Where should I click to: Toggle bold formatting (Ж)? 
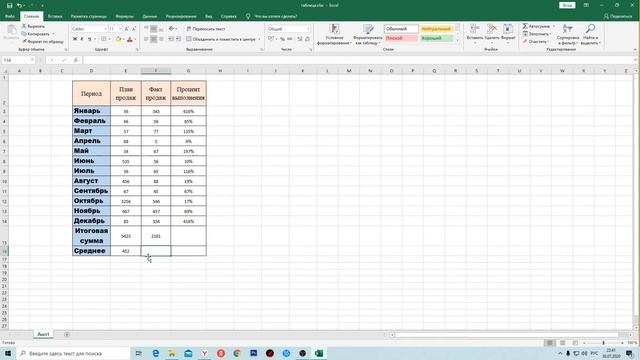point(75,39)
